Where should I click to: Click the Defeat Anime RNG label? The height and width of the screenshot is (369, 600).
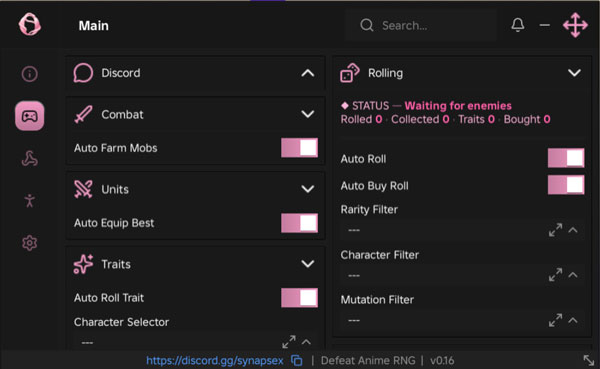[x=368, y=361]
